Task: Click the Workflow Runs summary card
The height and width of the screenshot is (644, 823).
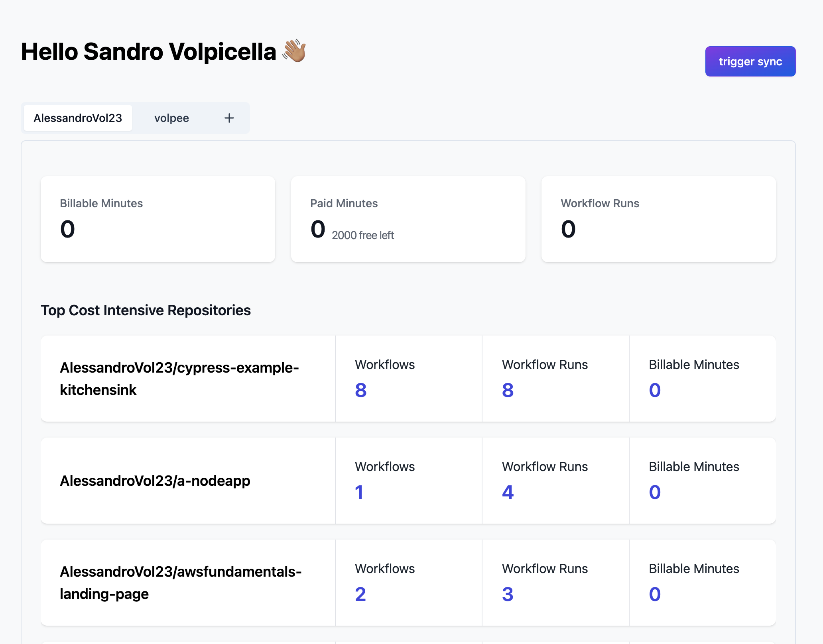Action: coord(659,219)
